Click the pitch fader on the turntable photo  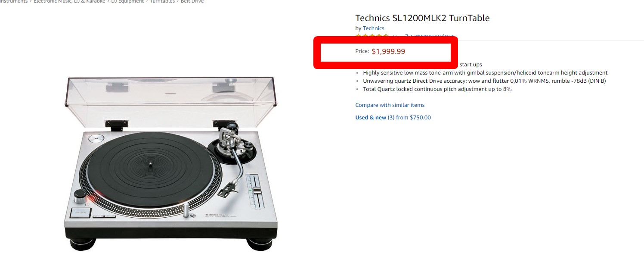point(257,191)
